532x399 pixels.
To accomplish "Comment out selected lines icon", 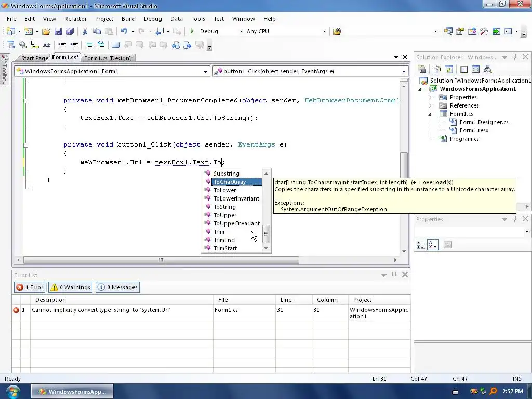I will coord(88,45).
